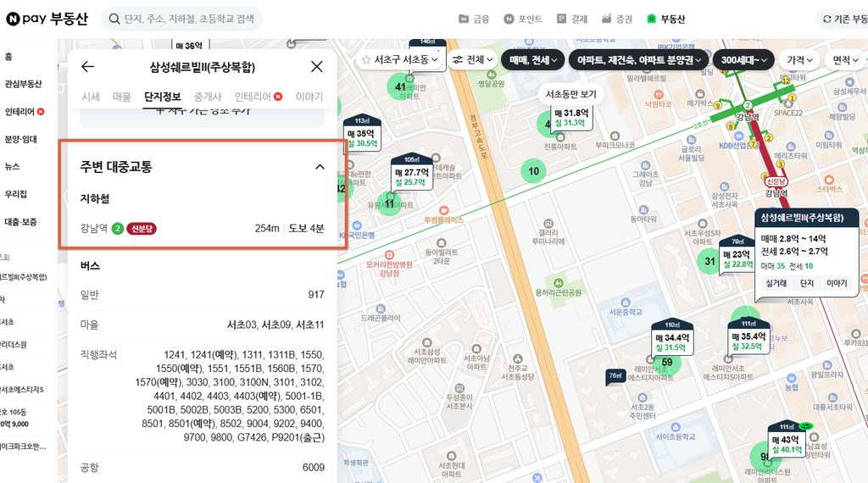Image resolution: width=868 pixels, height=483 pixels.
Task: Close the 삼성쉐르빌 detail panel
Action: pos(317,67)
